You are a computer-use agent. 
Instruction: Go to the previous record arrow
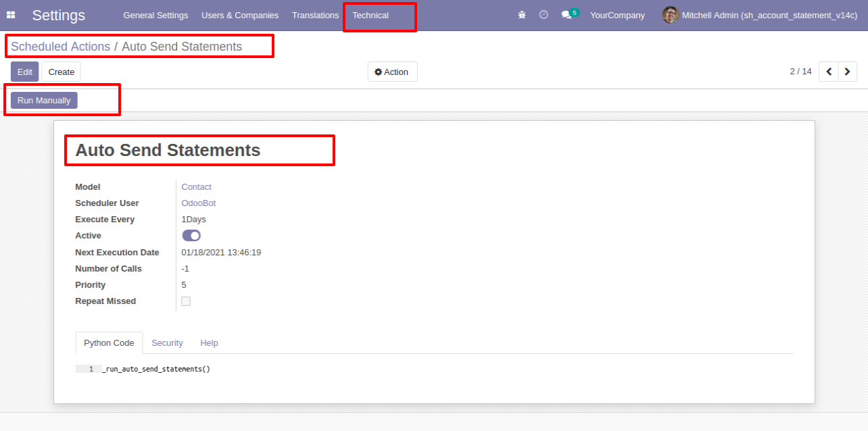828,72
